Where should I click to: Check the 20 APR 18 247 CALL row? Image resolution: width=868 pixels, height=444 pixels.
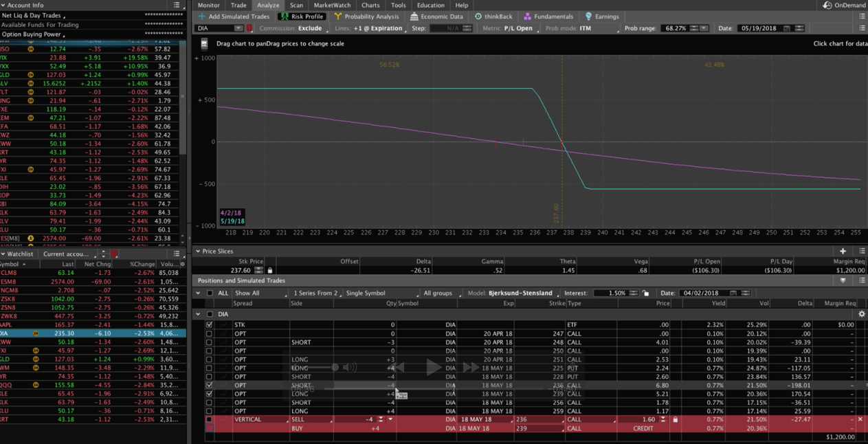tap(210, 333)
